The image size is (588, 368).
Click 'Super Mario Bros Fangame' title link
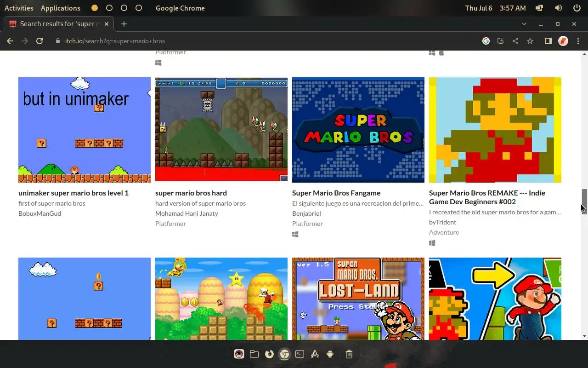[x=336, y=193]
